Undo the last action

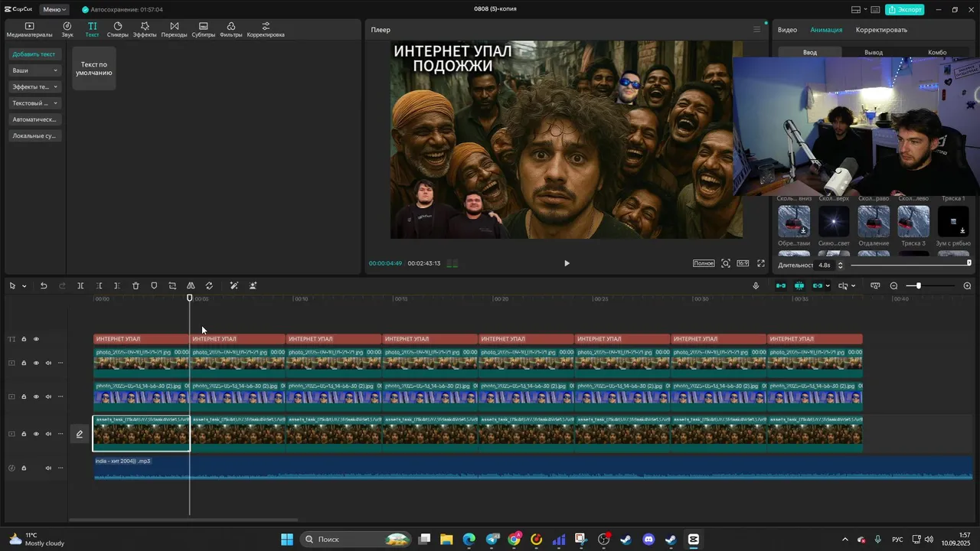tap(44, 285)
